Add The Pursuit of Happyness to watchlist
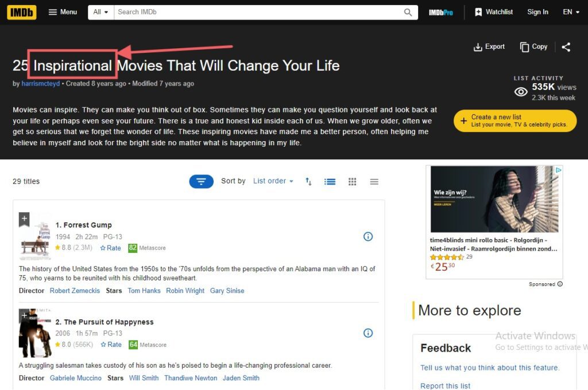Image resolution: width=588 pixels, height=390 pixels. [24, 316]
